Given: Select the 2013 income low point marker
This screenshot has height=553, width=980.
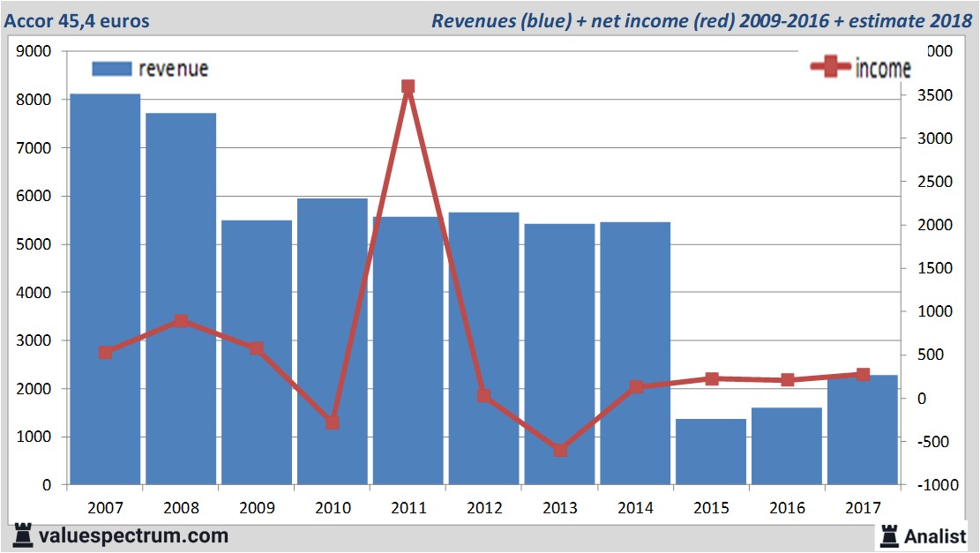Looking at the screenshot, I should coord(559,450).
